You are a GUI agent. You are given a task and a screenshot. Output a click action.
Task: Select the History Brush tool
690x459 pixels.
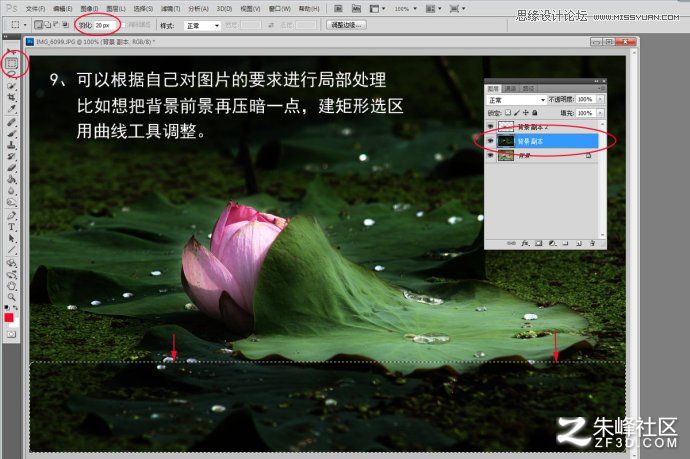tap(11, 157)
